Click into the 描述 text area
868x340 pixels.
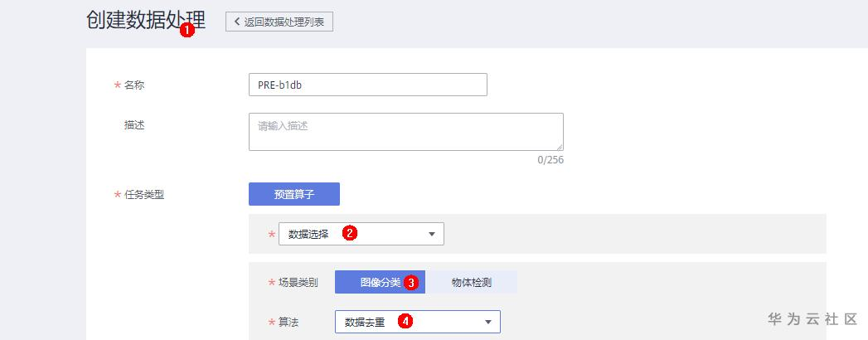coord(405,132)
